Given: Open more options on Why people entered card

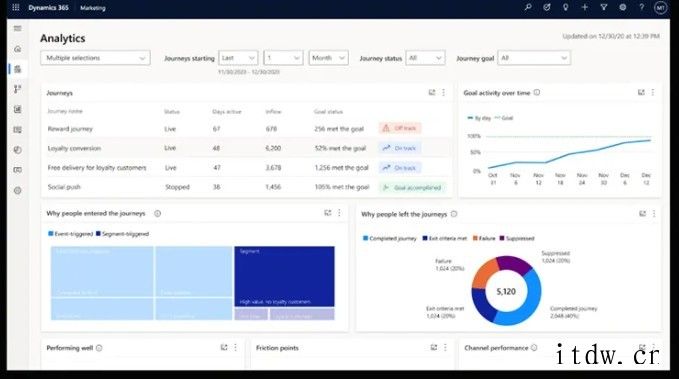Looking at the screenshot, I should coord(340,213).
